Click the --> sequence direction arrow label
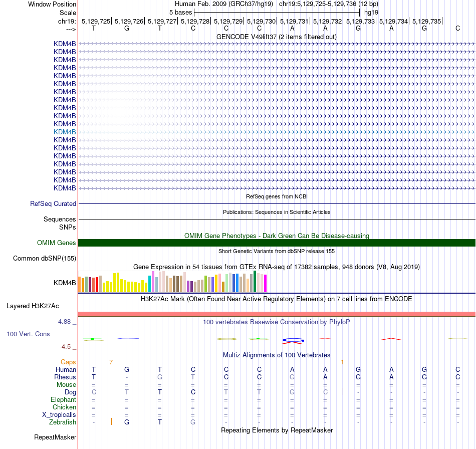 pos(71,29)
